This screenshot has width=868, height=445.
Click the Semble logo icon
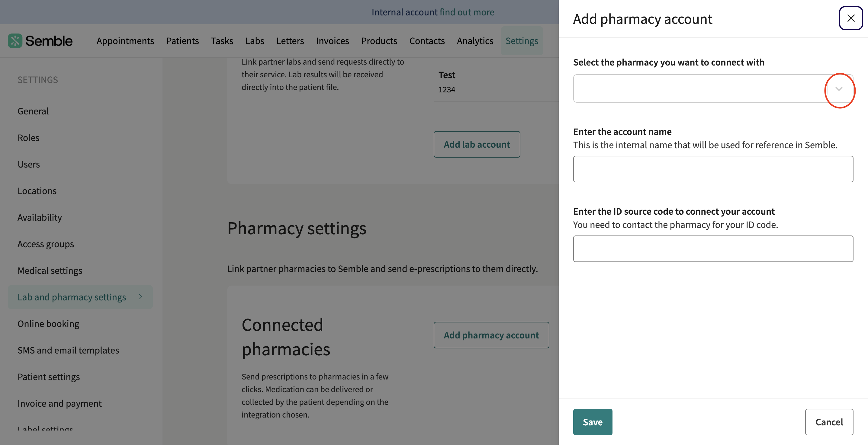pos(15,41)
